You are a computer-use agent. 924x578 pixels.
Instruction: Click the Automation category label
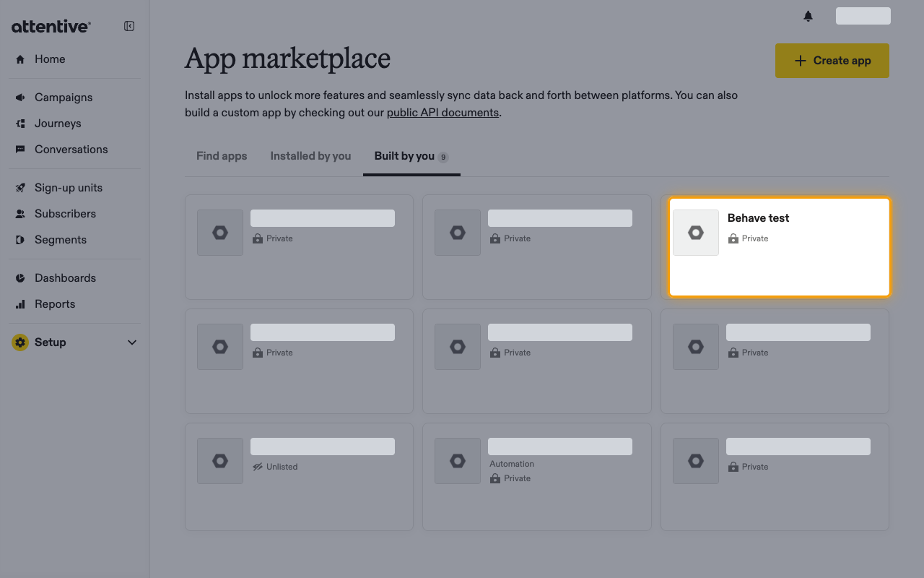(x=512, y=464)
